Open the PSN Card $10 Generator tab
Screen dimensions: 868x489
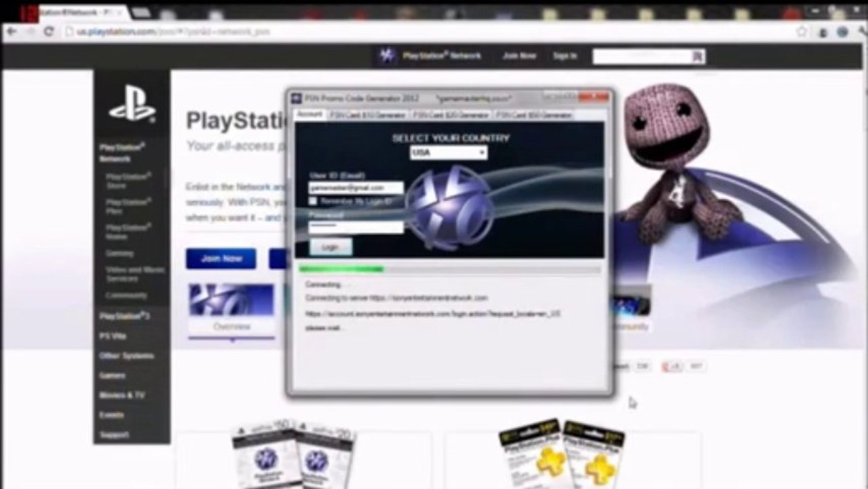click(x=367, y=115)
